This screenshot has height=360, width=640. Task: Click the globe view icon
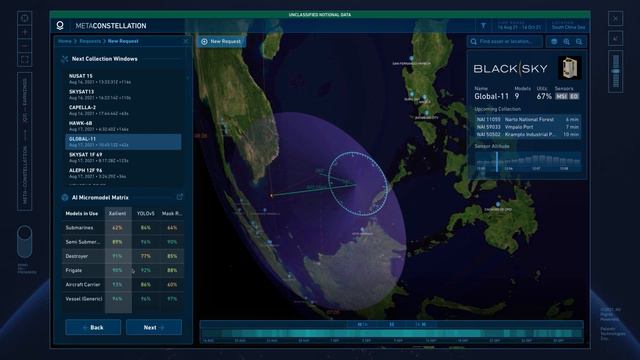point(554,41)
